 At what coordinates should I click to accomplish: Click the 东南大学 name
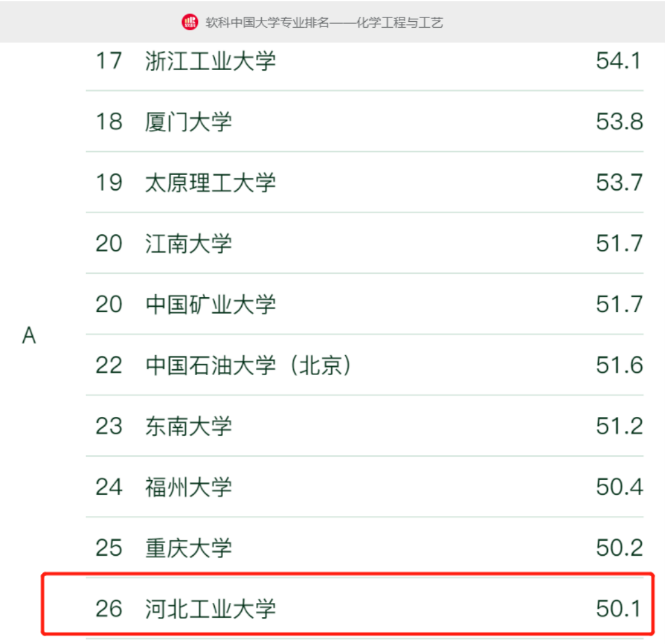click(188, 426)
